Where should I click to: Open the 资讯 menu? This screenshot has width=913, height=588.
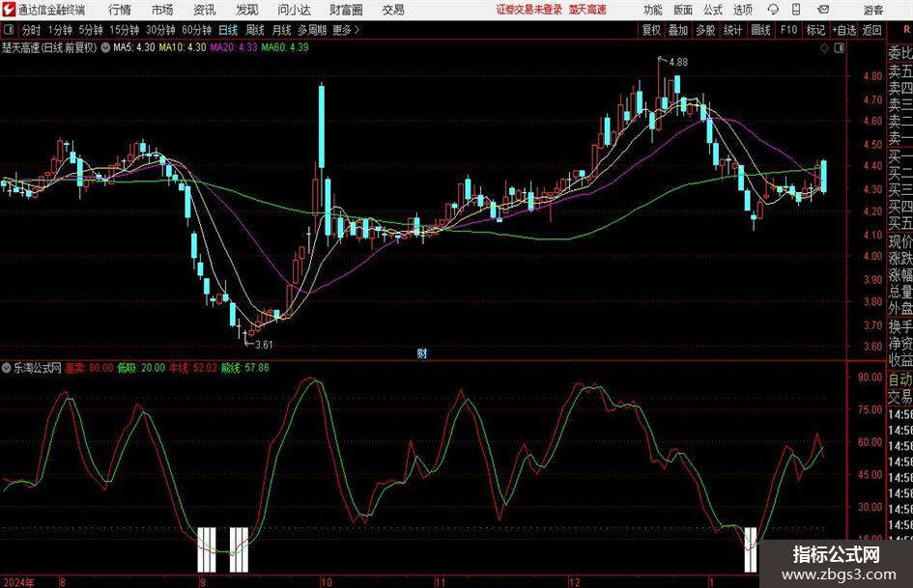[x=205, y=10]
